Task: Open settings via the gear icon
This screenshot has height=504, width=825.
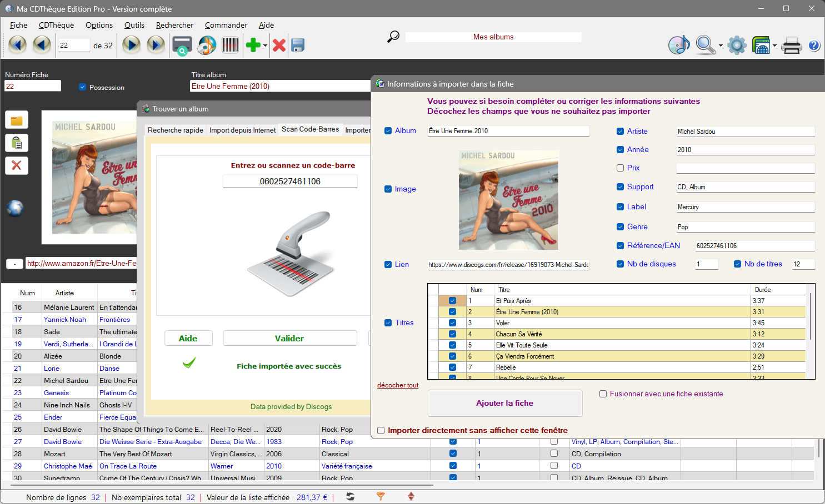Action: pos(737,45)
